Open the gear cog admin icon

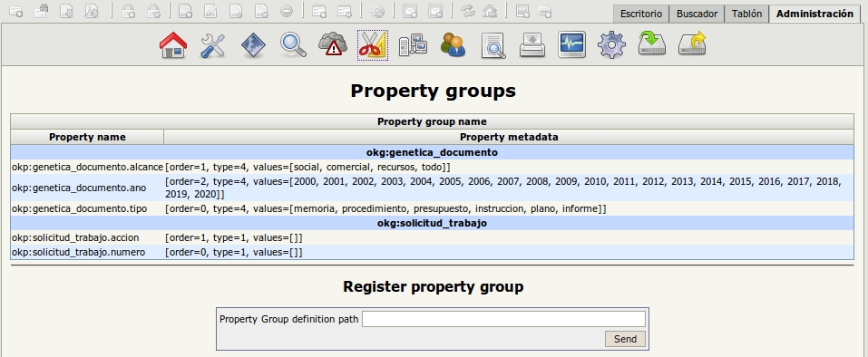611,45
